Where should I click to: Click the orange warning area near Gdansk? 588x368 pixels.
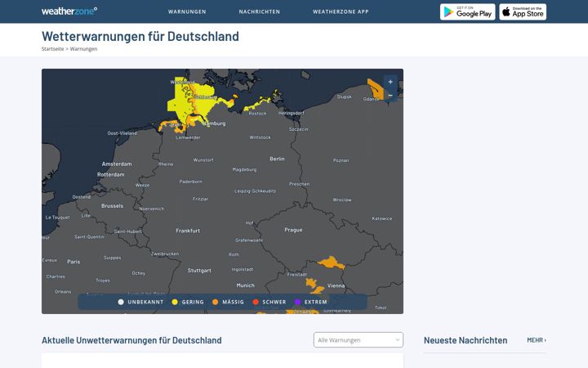(x=375, y=88)
